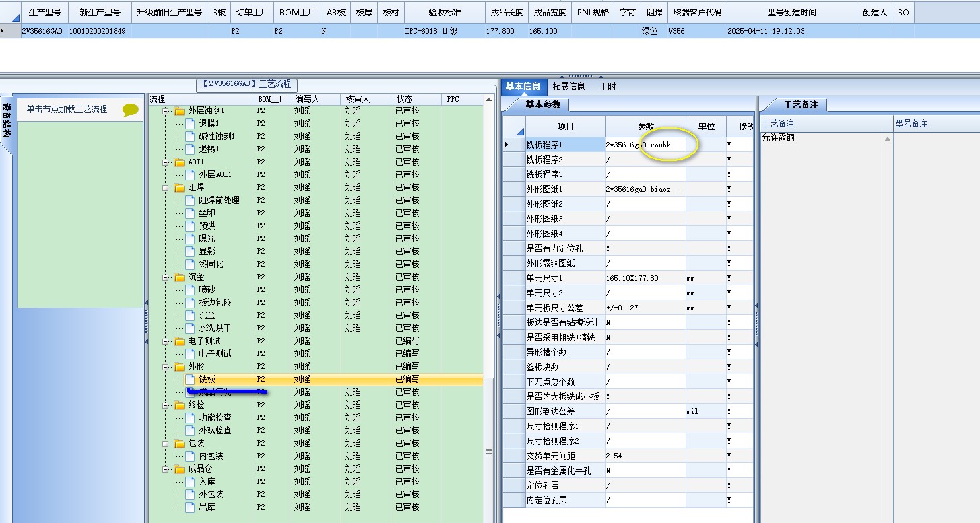
Task: Click the document icon beside 退膜1
Action: (x=190, y=123)
